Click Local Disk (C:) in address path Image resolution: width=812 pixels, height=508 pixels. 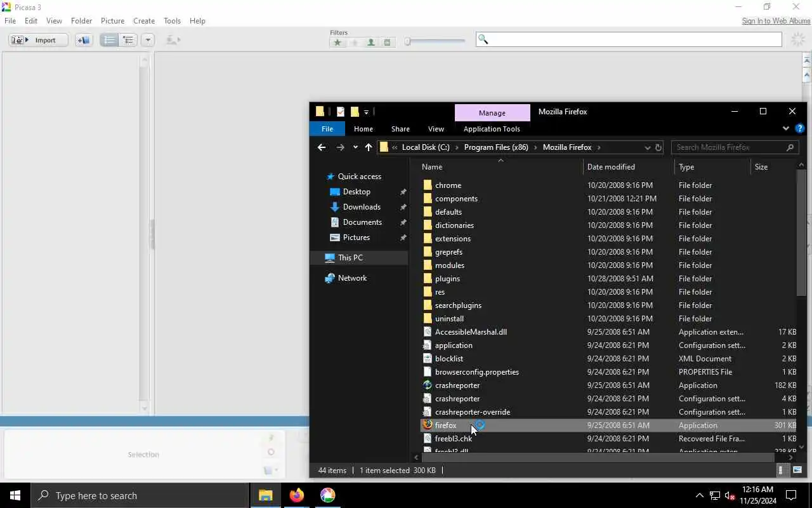point(426,147)
